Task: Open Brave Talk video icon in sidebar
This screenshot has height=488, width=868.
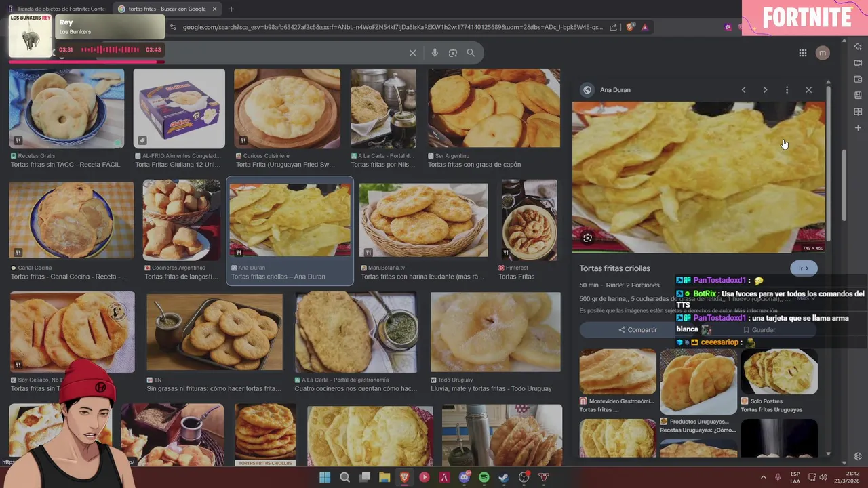Action: pyautogui.click(x=858, y=63)
